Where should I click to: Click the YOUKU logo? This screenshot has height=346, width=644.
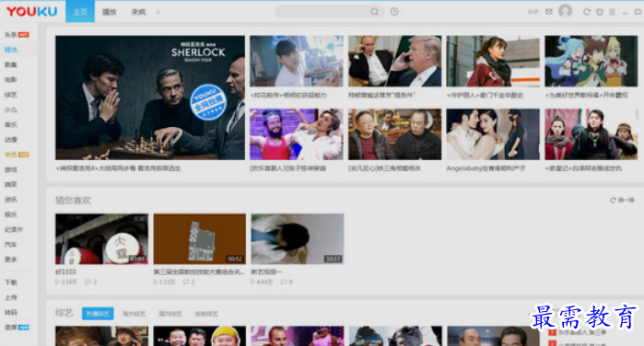tap(32, 11)
